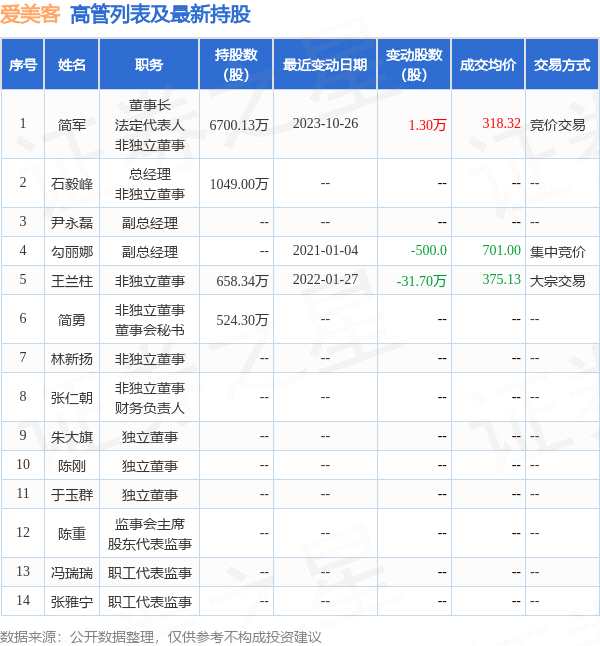Select the name 勾丽娜

pos(72,252)
